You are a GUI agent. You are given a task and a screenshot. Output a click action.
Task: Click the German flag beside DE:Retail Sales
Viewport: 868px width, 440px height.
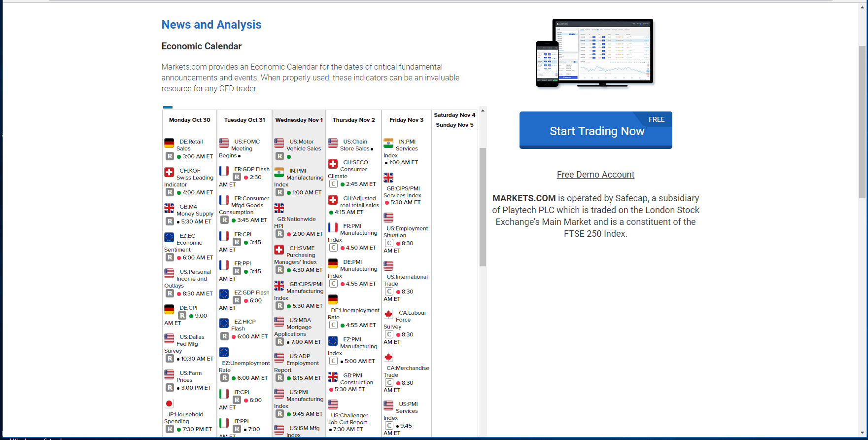[169, 143]
